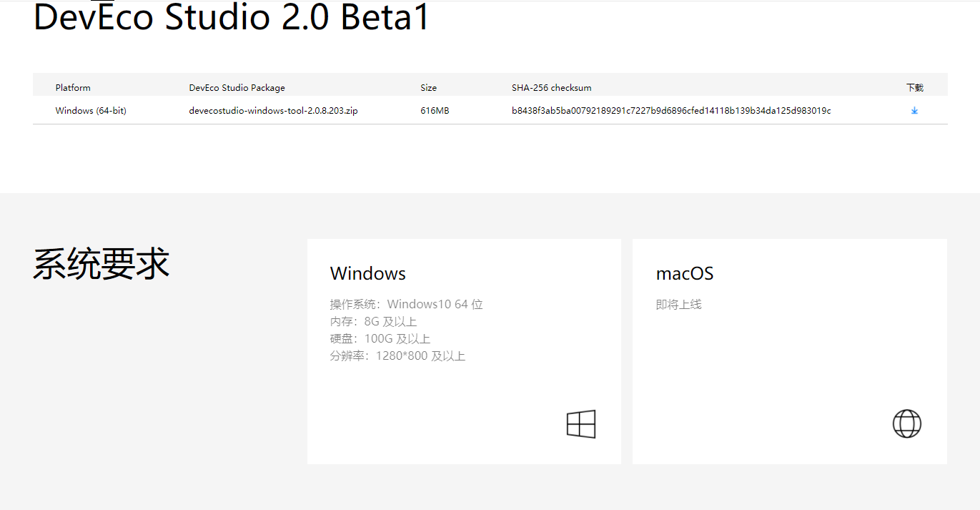Click the 分辨率 1280*800 及以上 requirement line

[397, 356]
